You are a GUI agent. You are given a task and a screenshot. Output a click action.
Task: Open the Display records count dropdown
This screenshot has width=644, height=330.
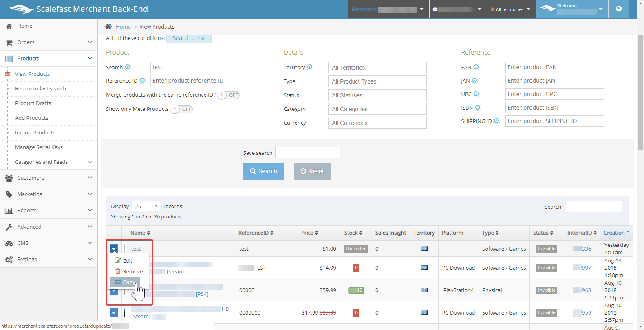point(146,206)
